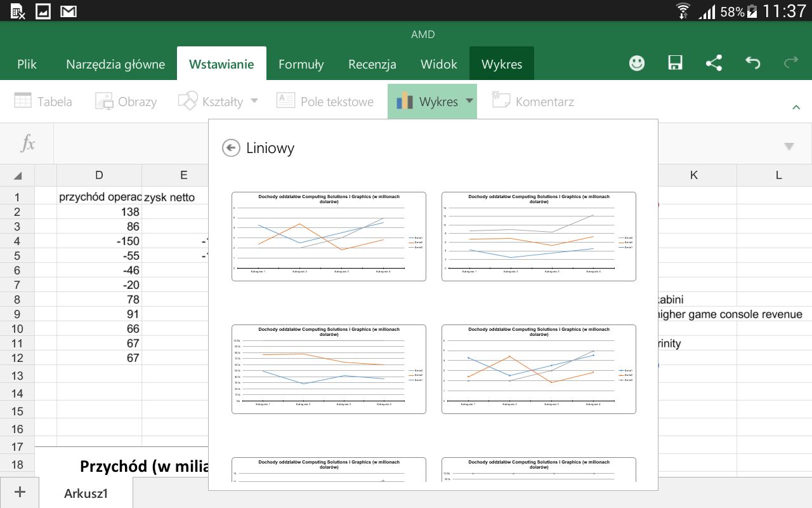Select the cell containing -46
This screenshot has width=812, height=508.
tap(99, 270)
